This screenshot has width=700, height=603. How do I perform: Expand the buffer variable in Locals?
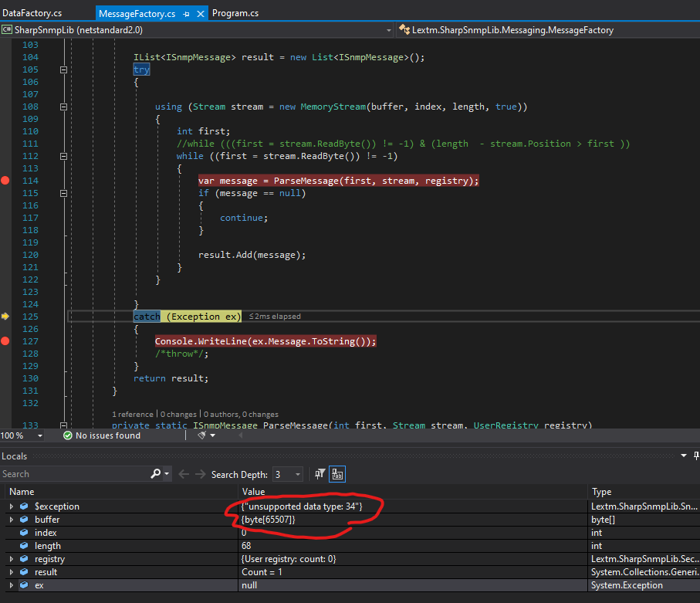(x=11, y=520)
